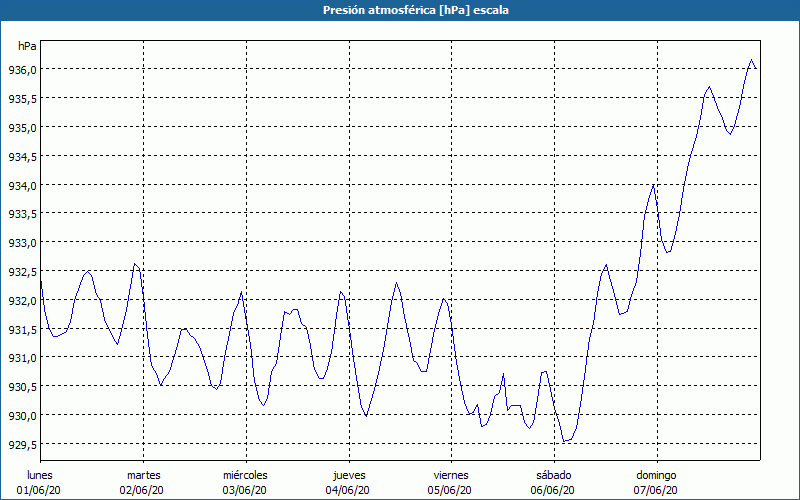Viewport: 800px width, 500px height.
Task: Click the 930,0 axis value
Action: click(22, 416)
